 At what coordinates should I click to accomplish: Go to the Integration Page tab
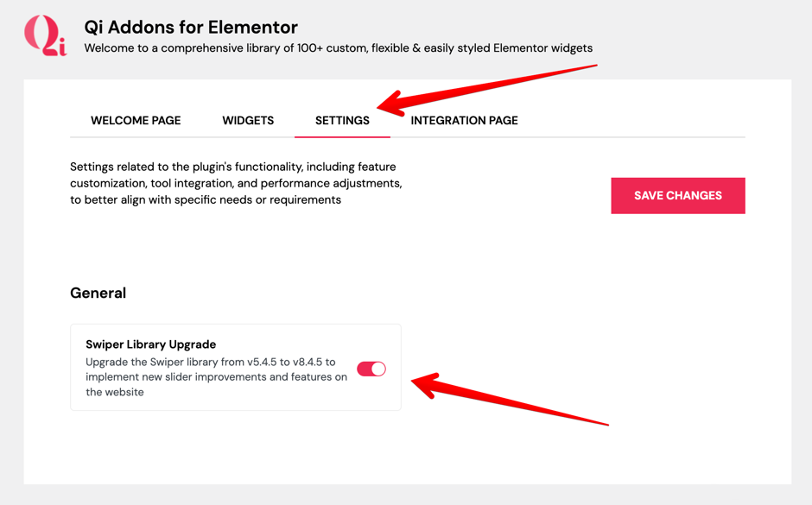tap(464, 121)
